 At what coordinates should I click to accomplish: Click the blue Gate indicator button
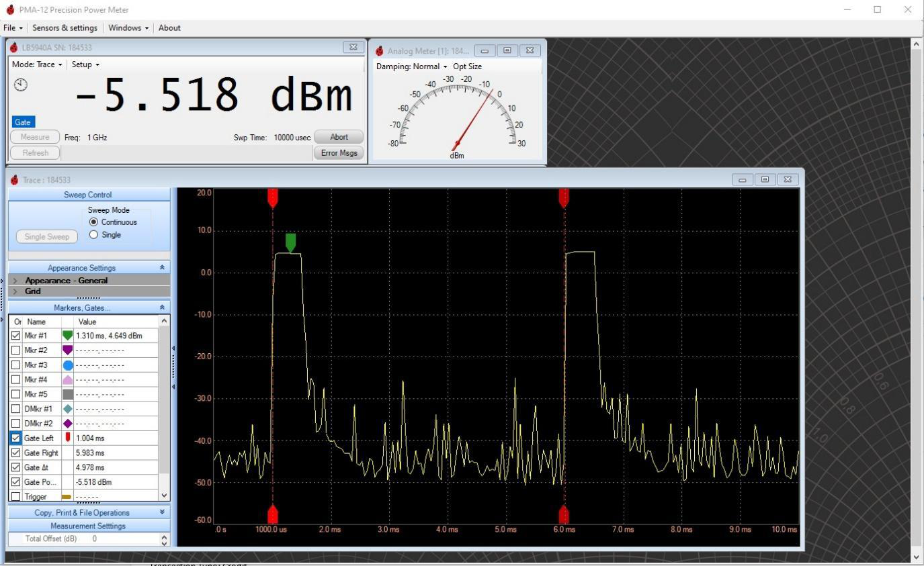click(23, 122)
